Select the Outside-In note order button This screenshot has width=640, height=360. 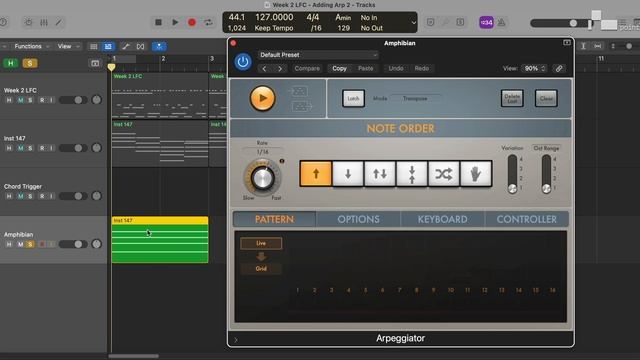tap(412, 174)
